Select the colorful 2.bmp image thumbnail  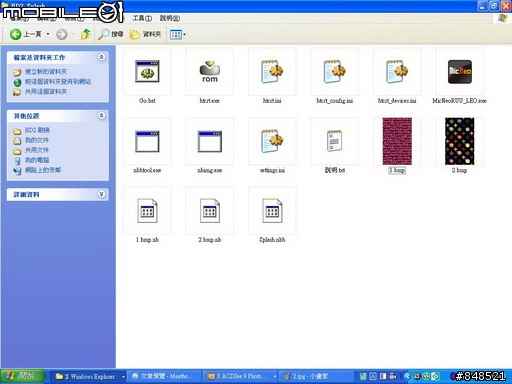pyautogui.click(x=459, y=141)
